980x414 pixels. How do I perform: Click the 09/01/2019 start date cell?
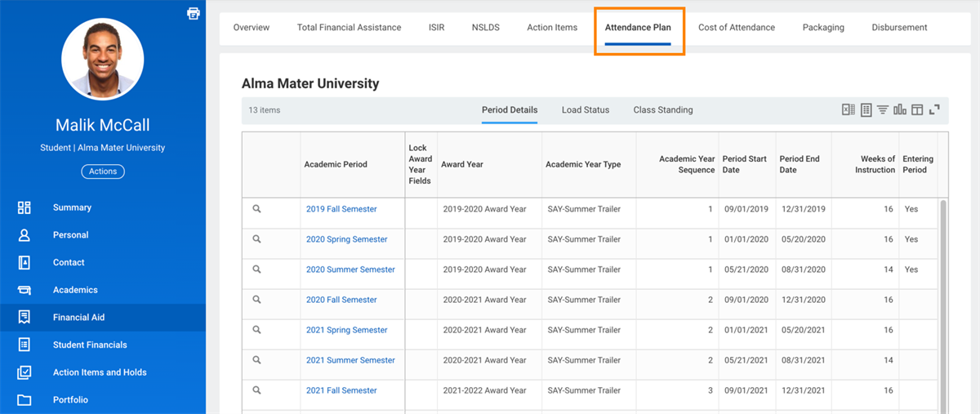coord(746,209)
